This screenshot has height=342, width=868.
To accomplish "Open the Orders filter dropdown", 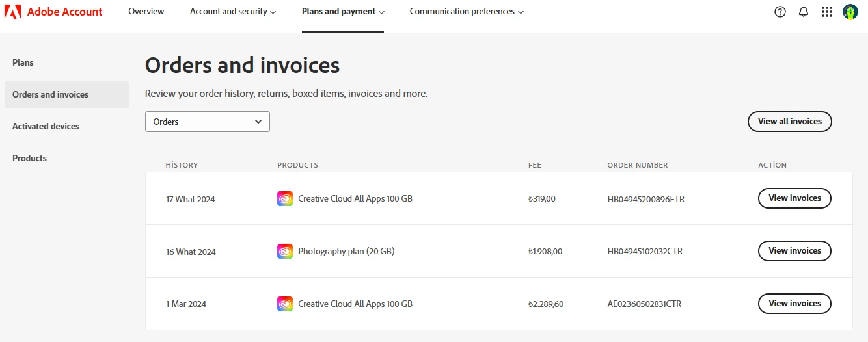I will pyautogui.click(x=207, y=122).
